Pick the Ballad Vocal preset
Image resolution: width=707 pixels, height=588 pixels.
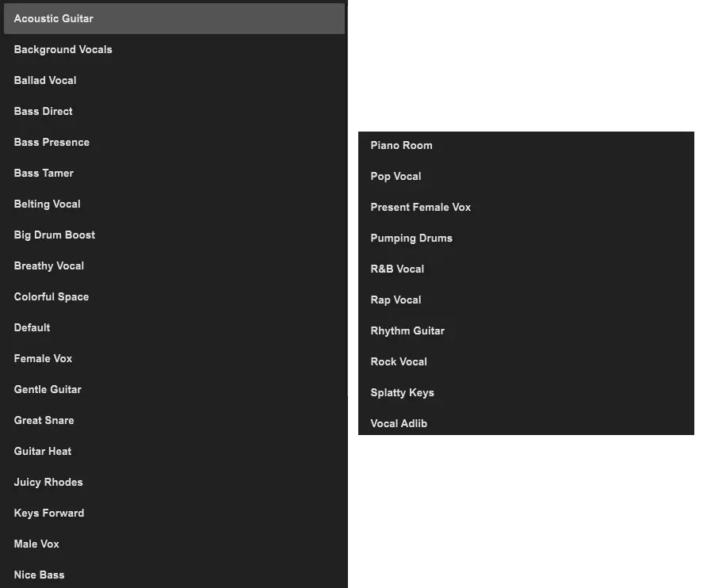tap(45, 80)
